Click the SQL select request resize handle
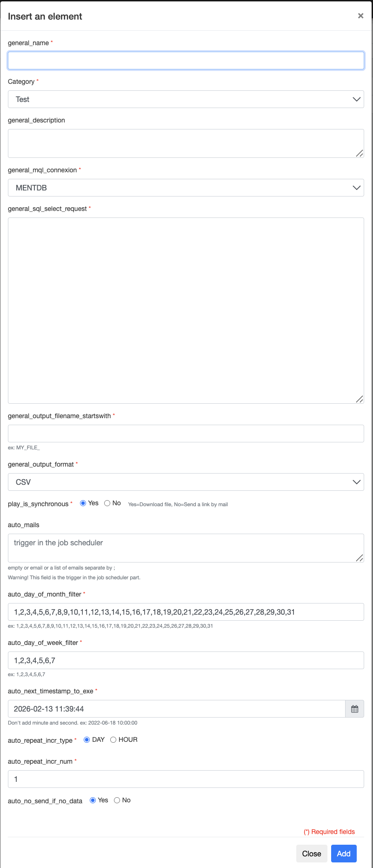373x868 pixels. coord(360,399)
